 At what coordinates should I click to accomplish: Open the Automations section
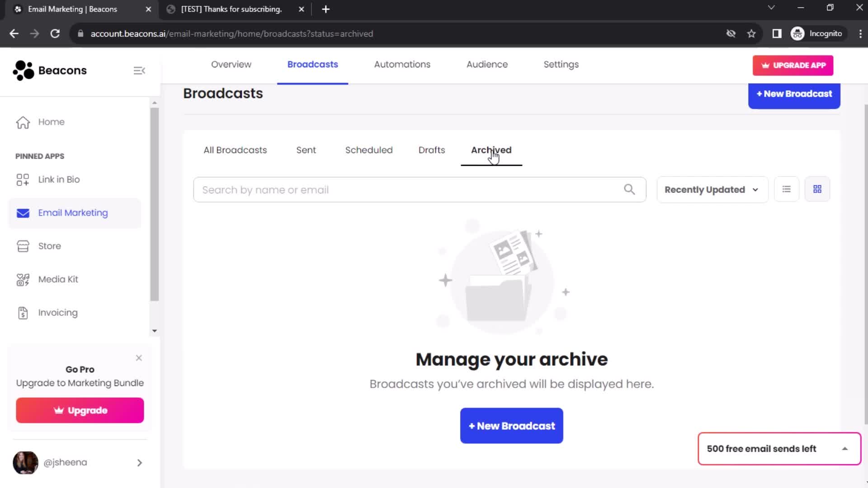(402, 64)
